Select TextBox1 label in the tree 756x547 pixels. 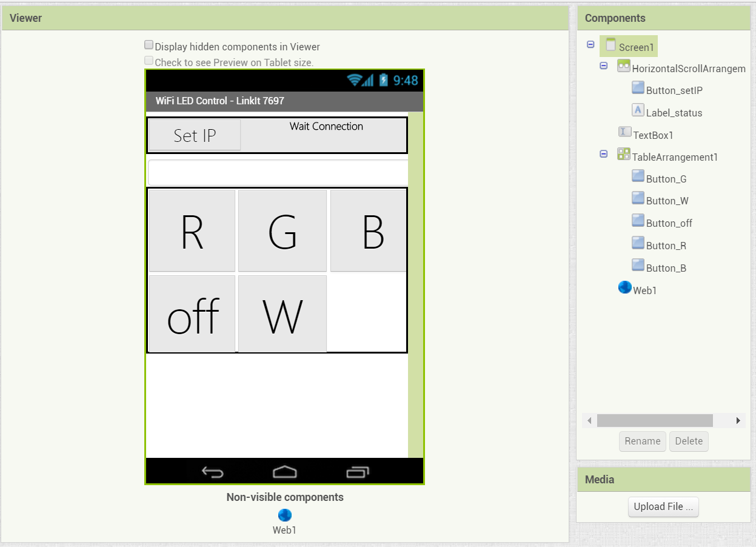click(x=654, y=135)
